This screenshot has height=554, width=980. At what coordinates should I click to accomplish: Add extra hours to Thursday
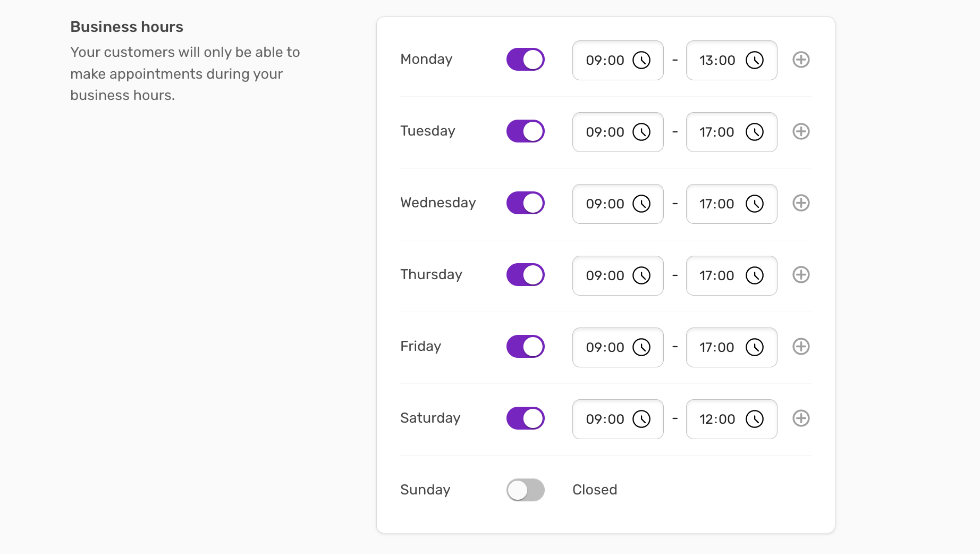(x=801, y=275)
